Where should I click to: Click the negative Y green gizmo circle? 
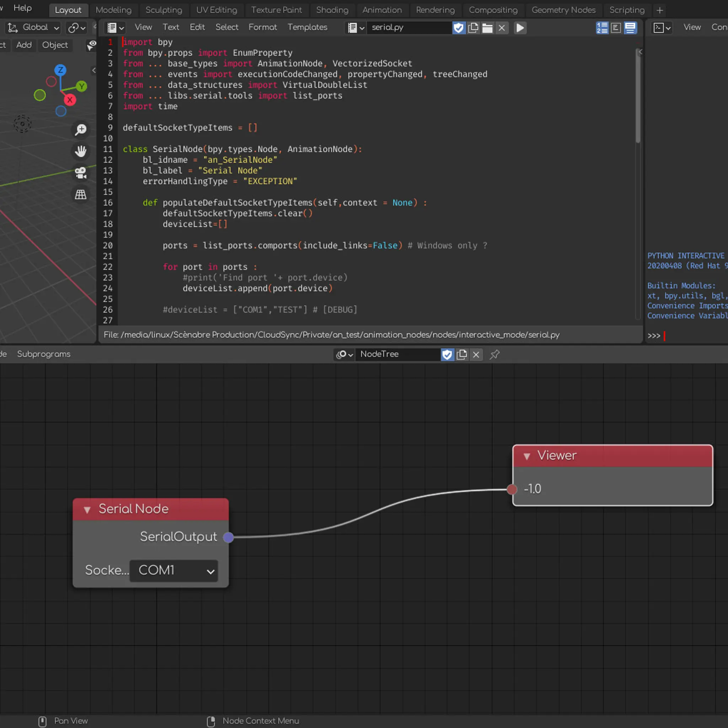(x=39, y=95)
